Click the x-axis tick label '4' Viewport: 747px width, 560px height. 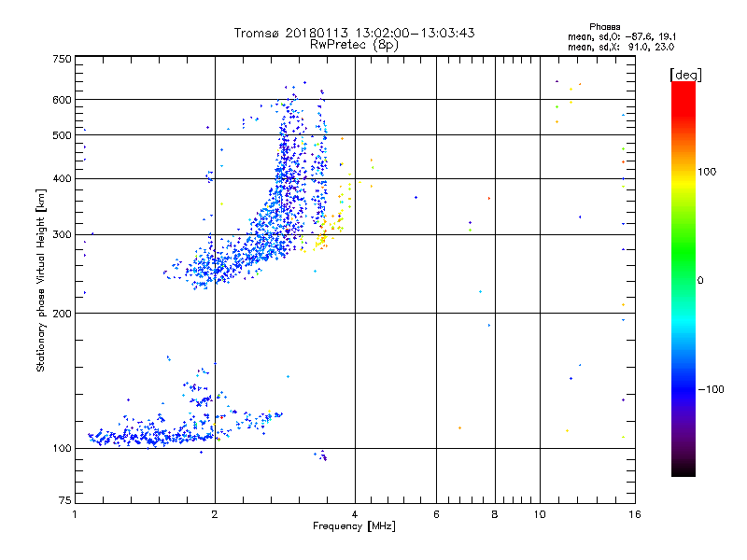(x=355, y=514)
